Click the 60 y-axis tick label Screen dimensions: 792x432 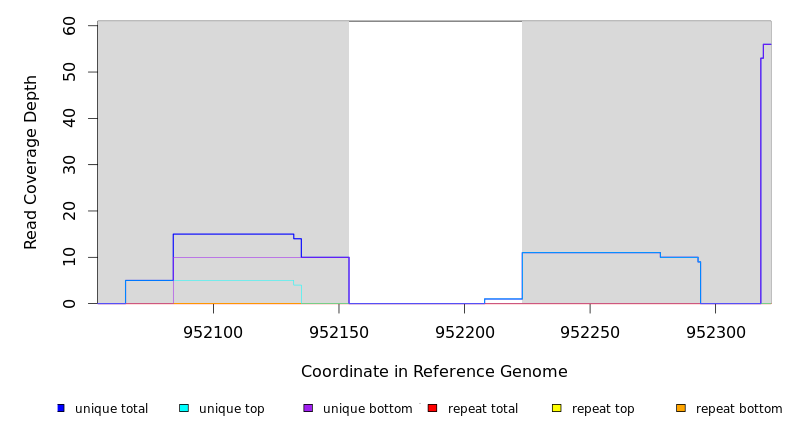coord(69,26)
